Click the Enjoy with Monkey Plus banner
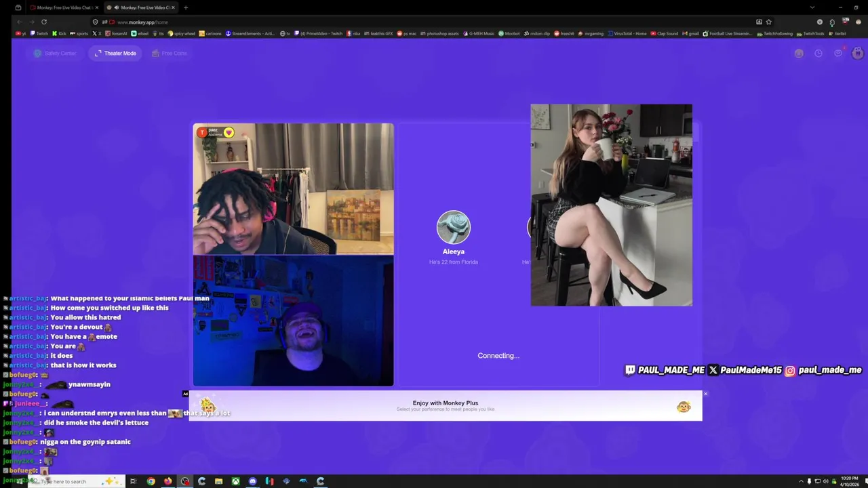The height and width of the screenshot is (488, 868). coord(446,405)
